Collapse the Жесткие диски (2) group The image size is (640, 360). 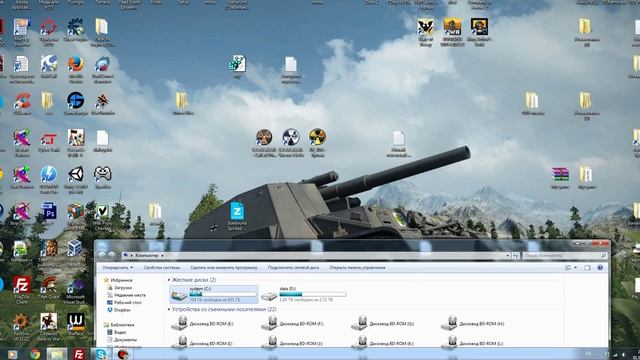(x=169, y=280)
